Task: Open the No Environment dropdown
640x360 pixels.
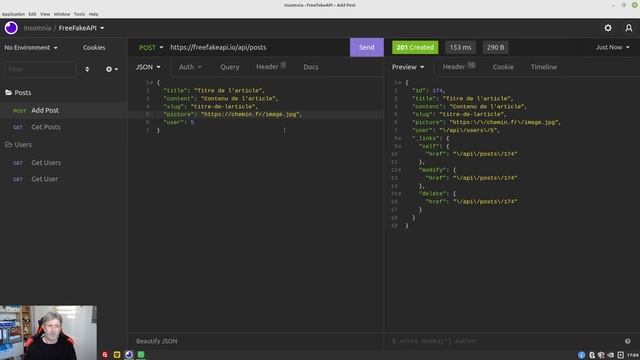Action: point(31,47)
